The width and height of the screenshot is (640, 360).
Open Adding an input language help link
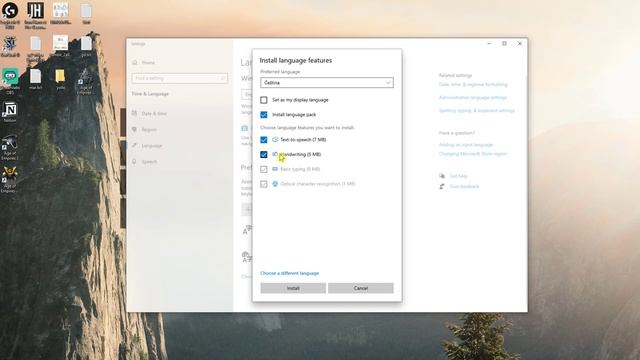[466, 145]
